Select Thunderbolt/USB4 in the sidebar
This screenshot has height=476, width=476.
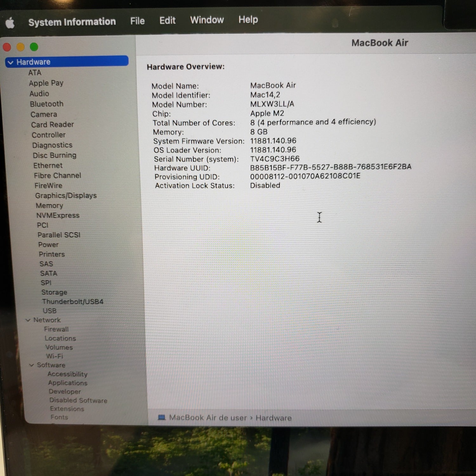coord(73,302)
